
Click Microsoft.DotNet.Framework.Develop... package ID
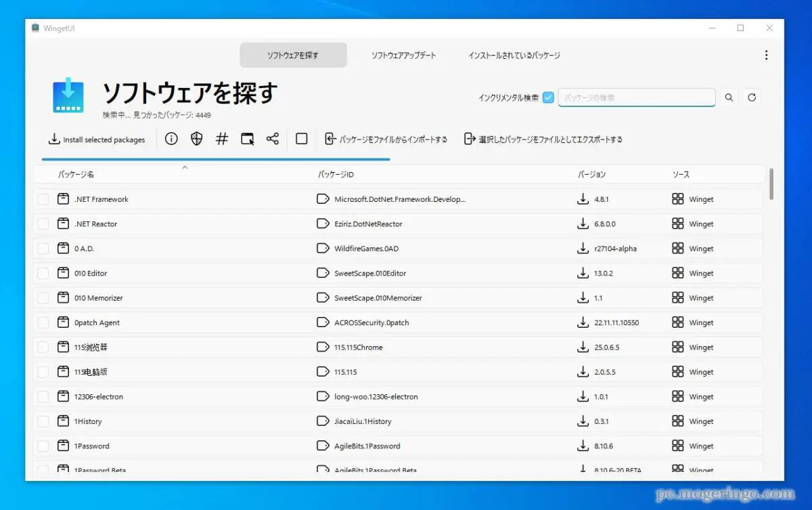400,199
